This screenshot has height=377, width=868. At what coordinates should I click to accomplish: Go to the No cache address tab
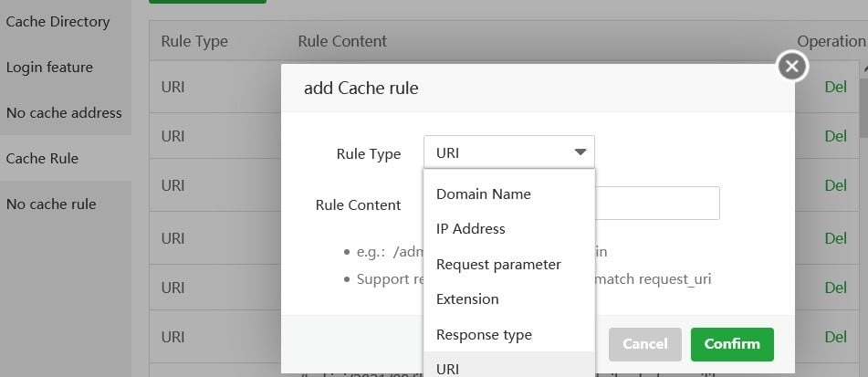(x=64, y=112)
